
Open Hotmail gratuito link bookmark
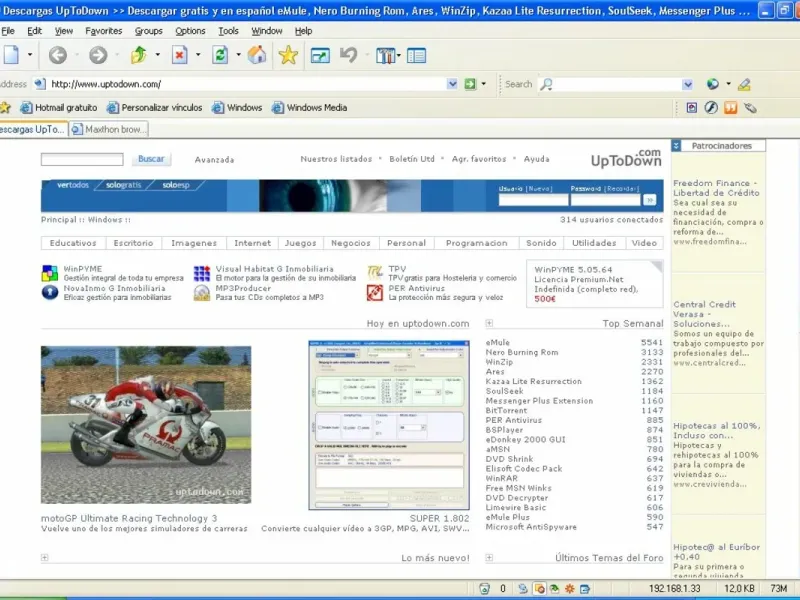pos(59,108)
